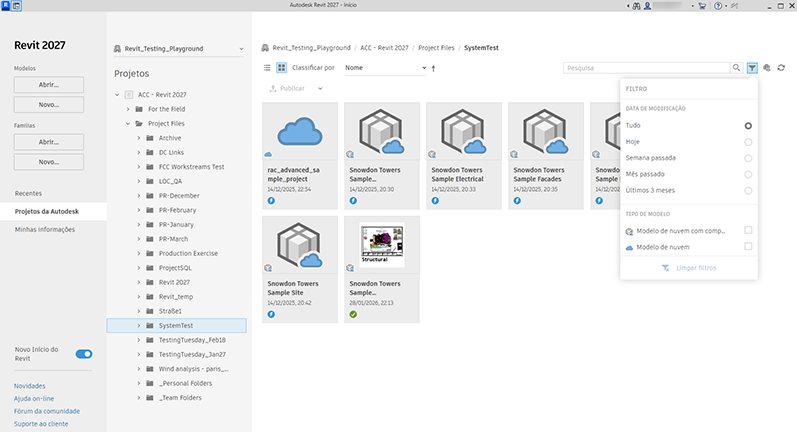Open the Autodesk App Store cart icon
797x432 pixels.
(x=702, y=6)
